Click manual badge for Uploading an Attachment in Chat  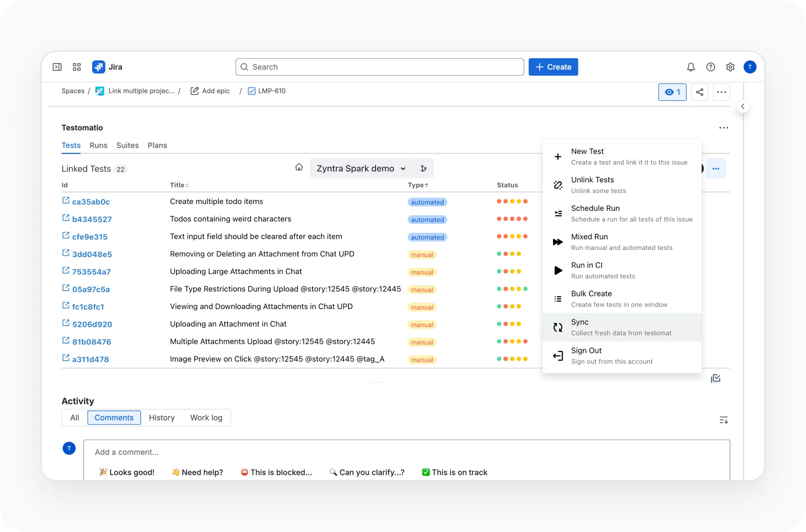[422, 325]
